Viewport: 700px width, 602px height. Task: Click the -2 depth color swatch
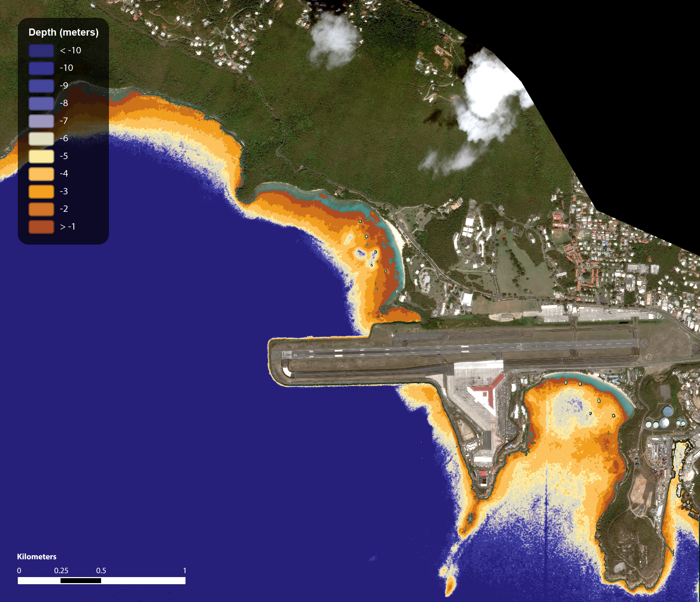click(41, 209)
